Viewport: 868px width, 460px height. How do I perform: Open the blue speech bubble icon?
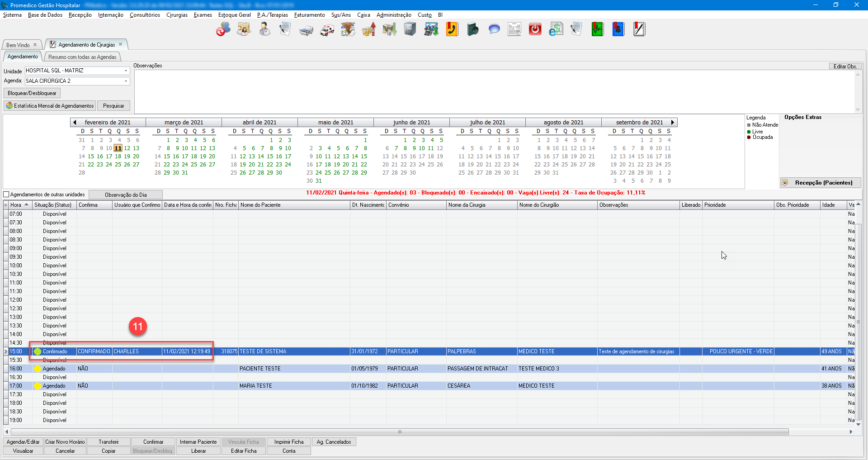click(494, 29)
